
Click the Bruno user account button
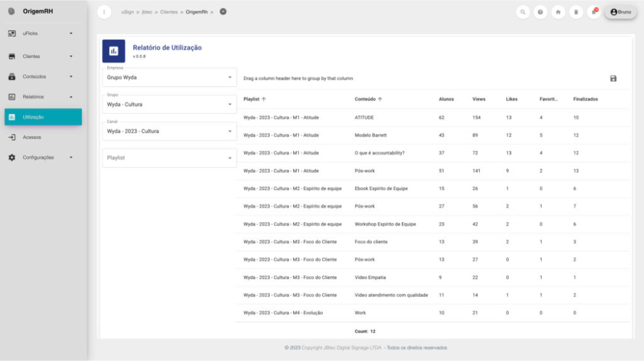[620, 12]
